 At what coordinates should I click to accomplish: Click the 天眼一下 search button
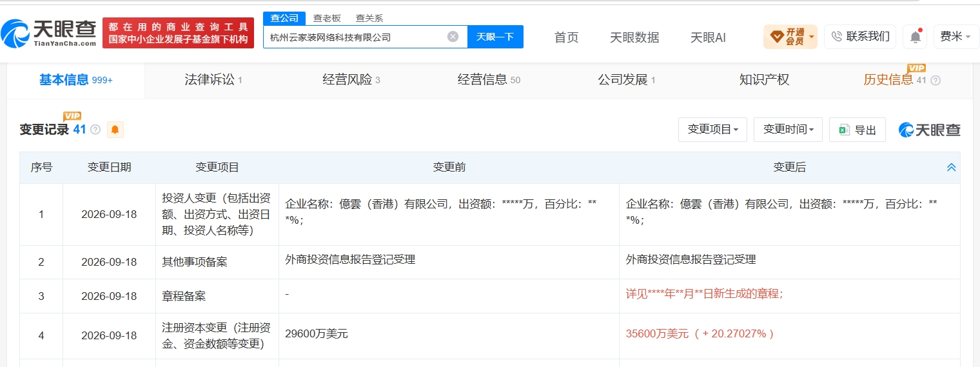click(x=495, y=37)
